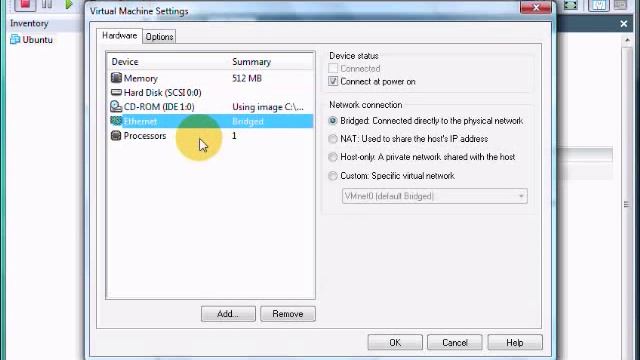Viewport: 640px width, 360px height.
Task: Click the red stop button in the VMware toolbar
Action: point(25,4)
